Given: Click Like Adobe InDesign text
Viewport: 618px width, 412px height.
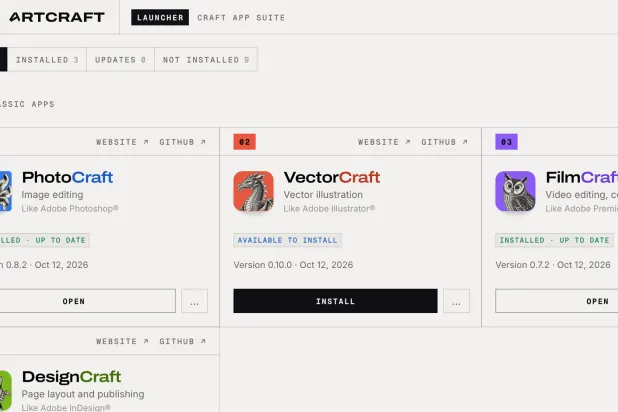Looking at the screenshot, I should pos(66,408).
